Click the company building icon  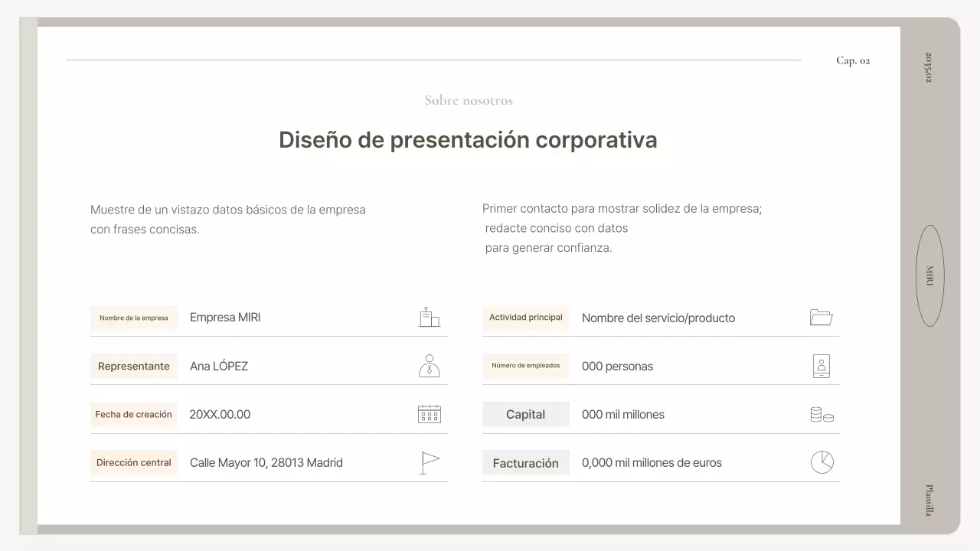(429, 317)
